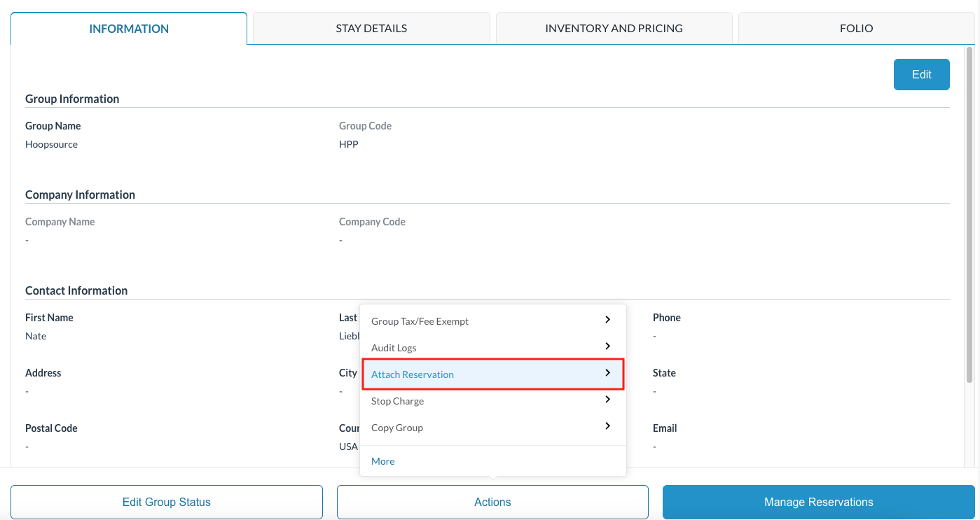Image resolution: width=980 pixels, height=520 pixels.
Task: Expand the Copy Group arrow icon
Action: click(607, 426)
